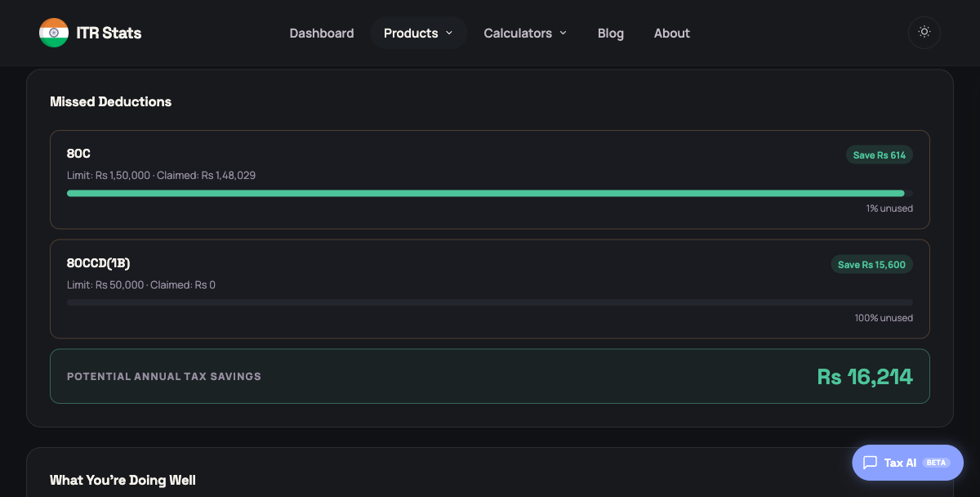Click the Tax AI button label

coord(900,463)
